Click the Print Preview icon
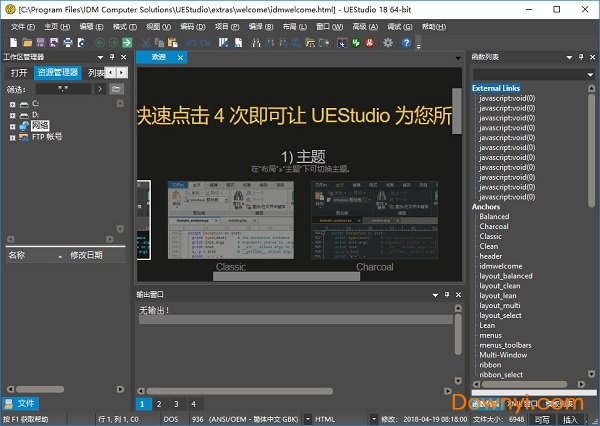Image resolution: width=600 pixels, height=426 pixels. [81, 42]
